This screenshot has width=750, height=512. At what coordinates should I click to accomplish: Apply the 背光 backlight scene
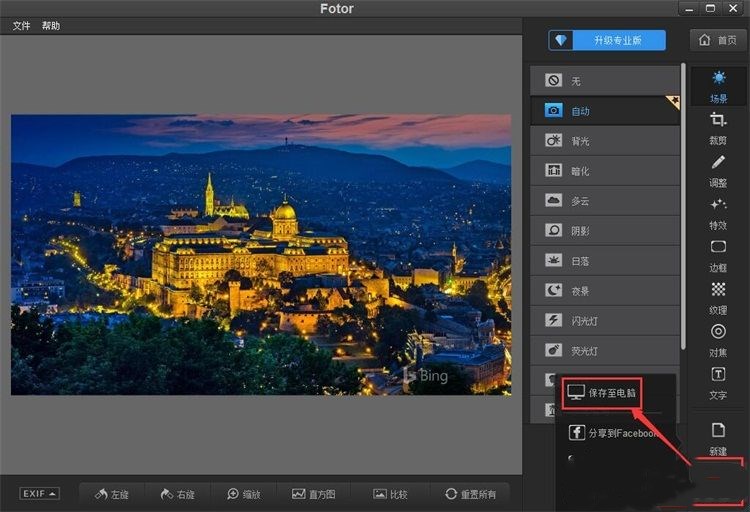click(x=605, y=141)
